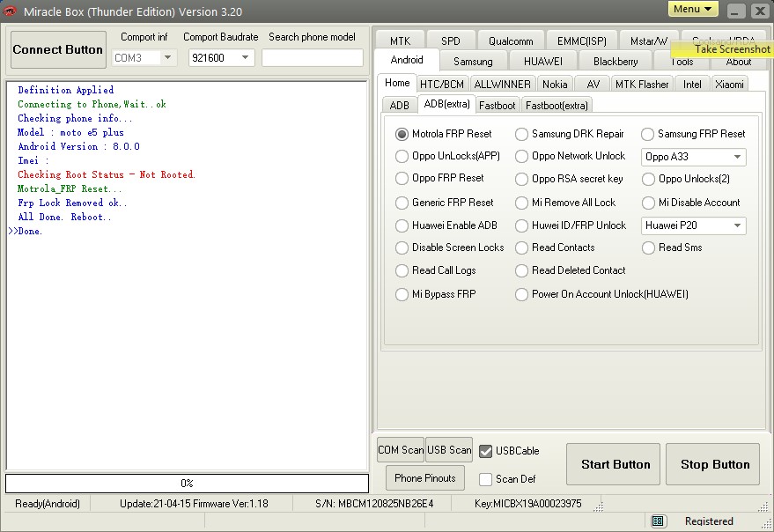Switch to the HUAWEI tab

coord(543,62)
